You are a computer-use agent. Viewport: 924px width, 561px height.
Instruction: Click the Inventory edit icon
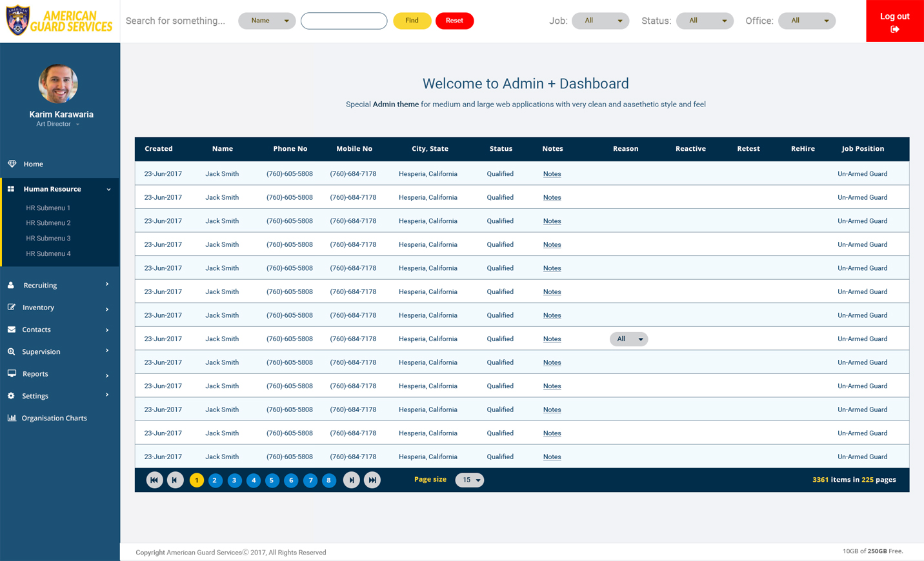click(12, 308)
